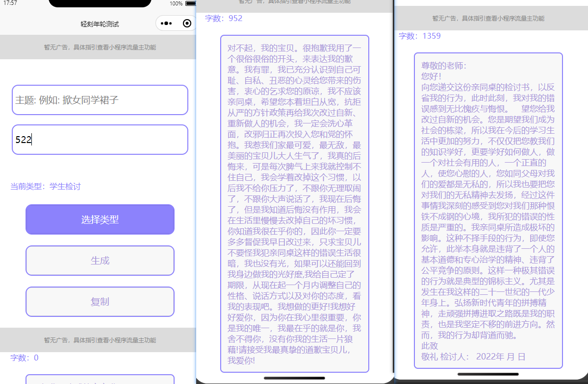Click the 主题 example input field
Image resolution: width=588 pixels, height=384 pixels.
[x=100, y=100]
